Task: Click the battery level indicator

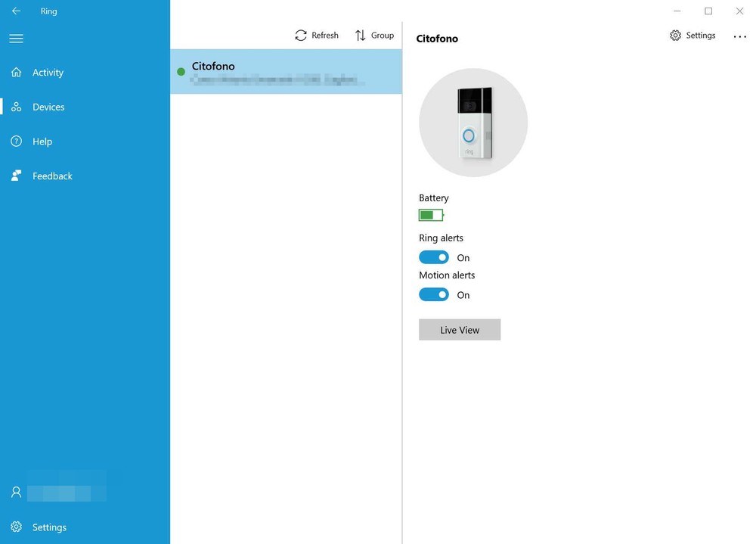Action: click(x=431, y=216)
